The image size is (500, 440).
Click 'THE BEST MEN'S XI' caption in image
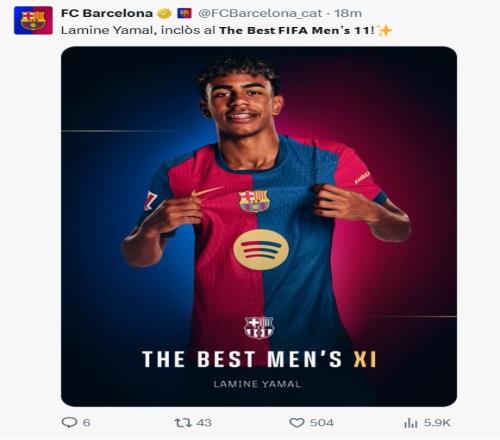pos(259,359)
